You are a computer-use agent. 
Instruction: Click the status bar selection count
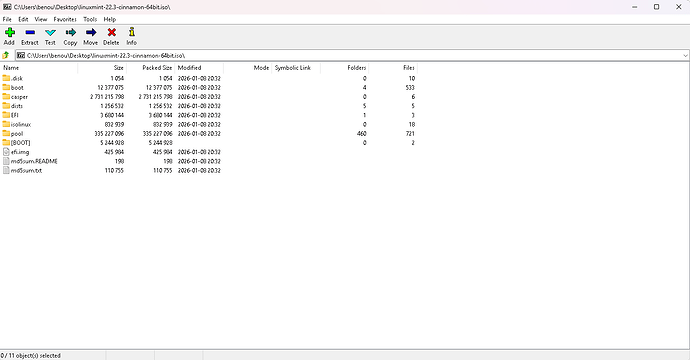coord(31,356)
